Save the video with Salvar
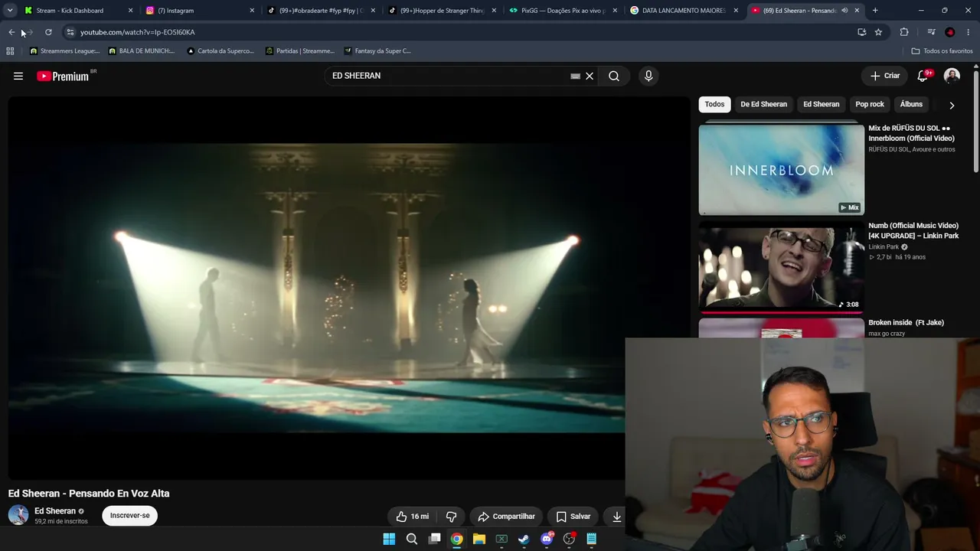This screenshot has height=551, width=980. [x=573, y=517]
